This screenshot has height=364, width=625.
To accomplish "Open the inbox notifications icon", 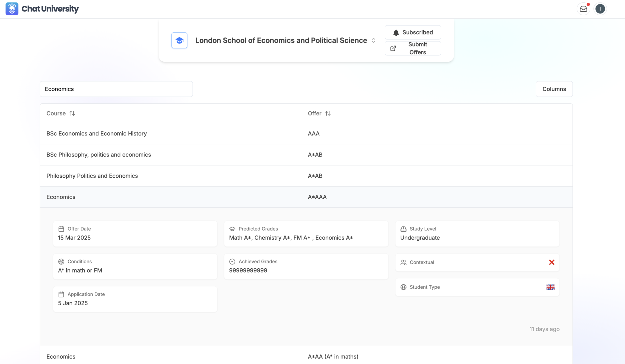I will pyautogui.click(x=583, y=9).
